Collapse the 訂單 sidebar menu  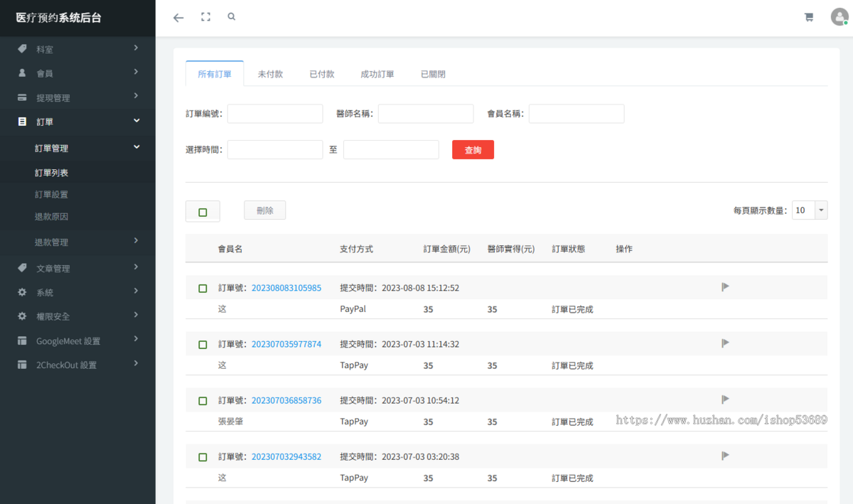136,121
